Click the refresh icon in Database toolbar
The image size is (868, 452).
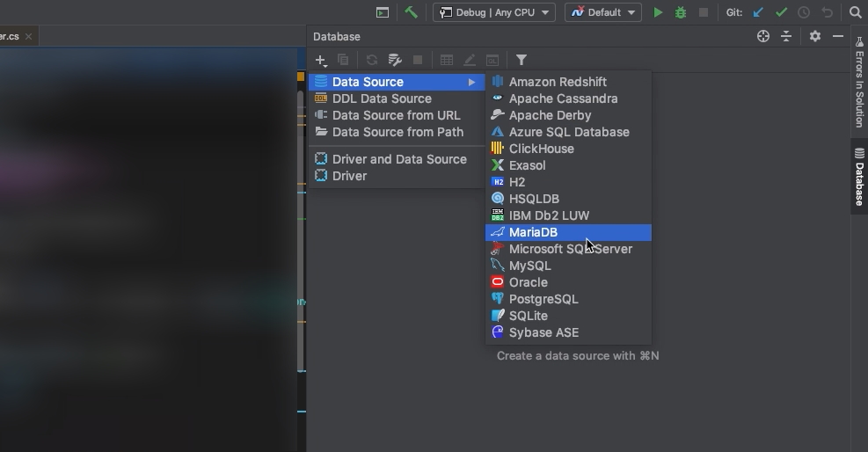click(x=372, y=60)
